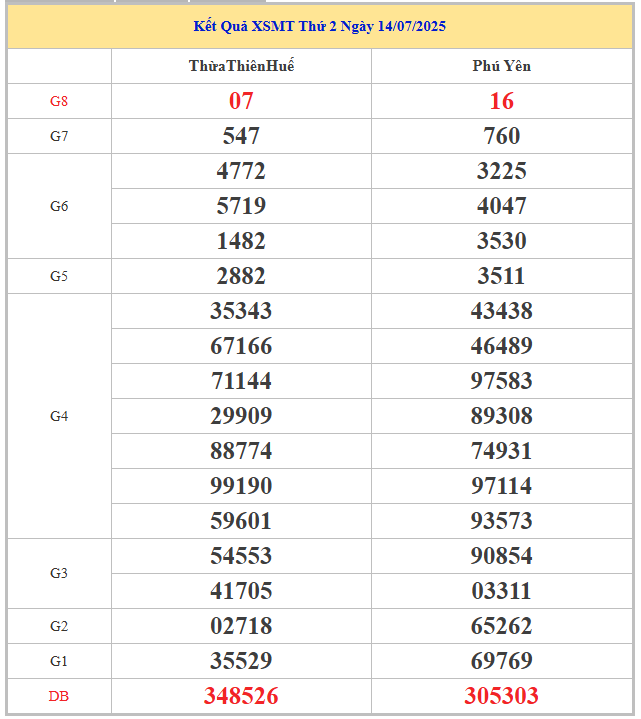The image size is (641, 719).
Task: Click the G4 number 89308
Action: pyautogui.click(x=502, y=416)
